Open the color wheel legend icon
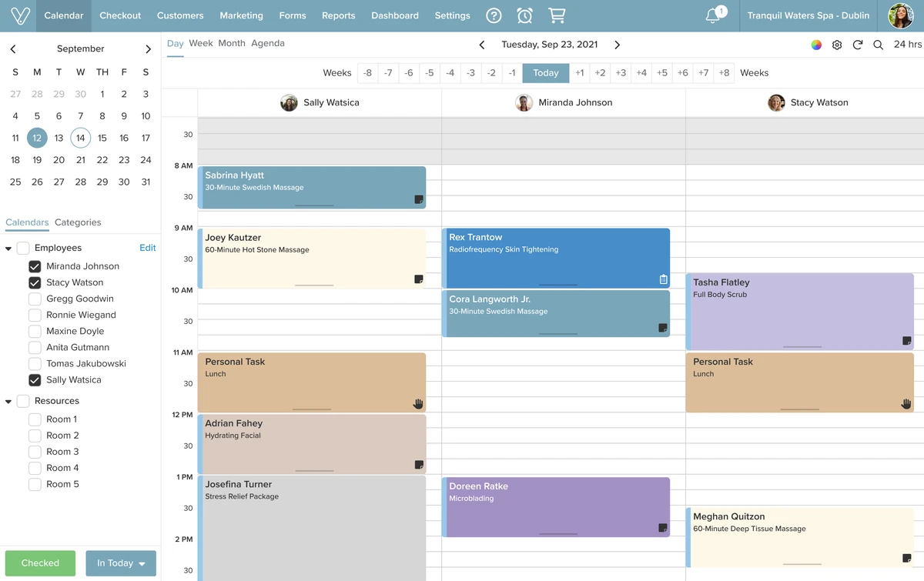Screen dimensions: 924x581 [x=816, y=45]
